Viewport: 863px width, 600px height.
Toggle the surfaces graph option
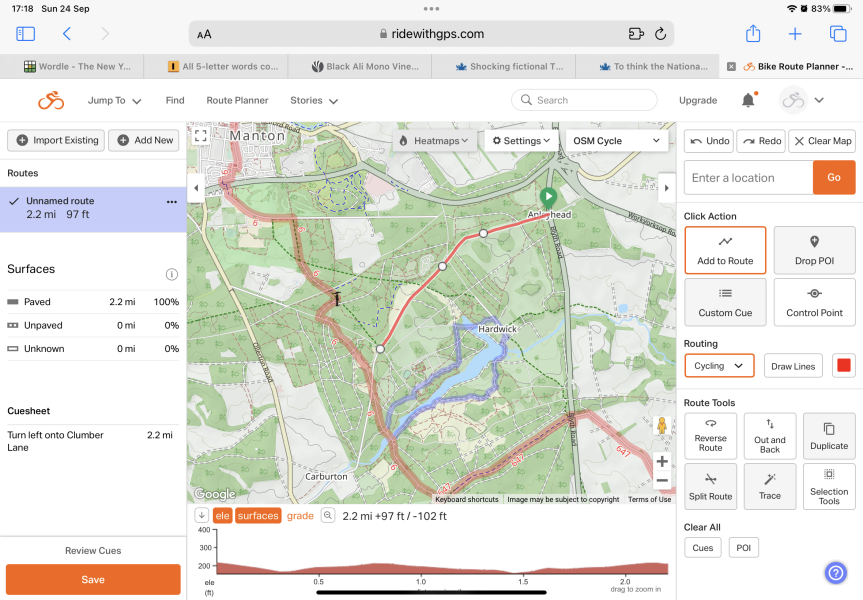click(258, 516)
